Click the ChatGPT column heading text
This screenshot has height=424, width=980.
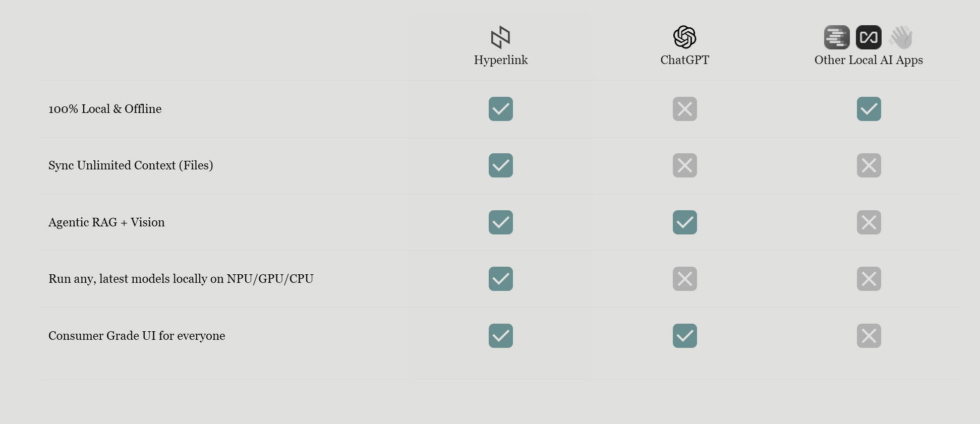pos(684,60)
